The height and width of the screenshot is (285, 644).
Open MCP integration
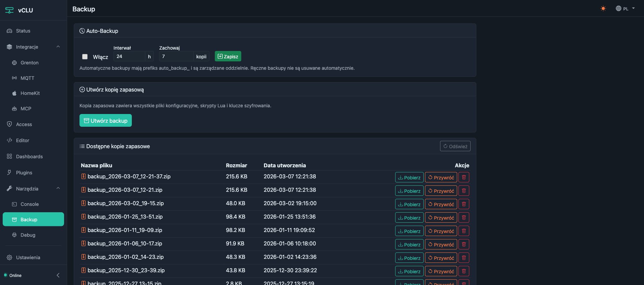[x=33, y=109]
